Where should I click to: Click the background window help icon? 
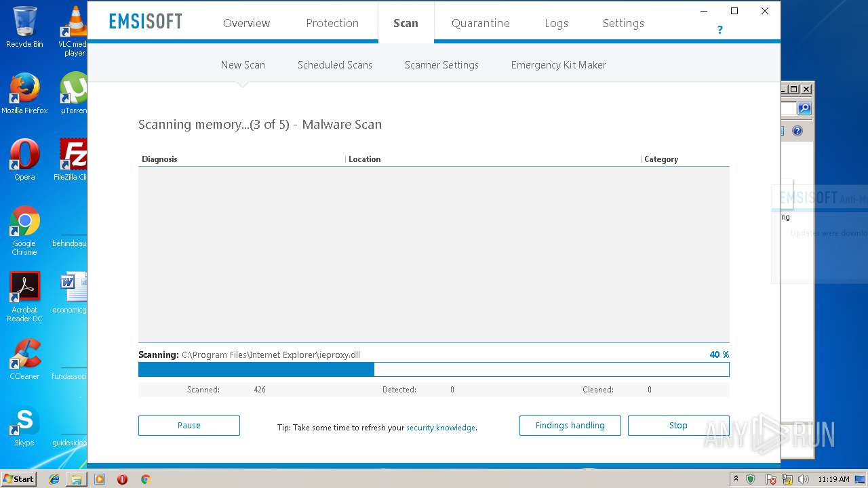pyautogui.click(x=797, y=131)
